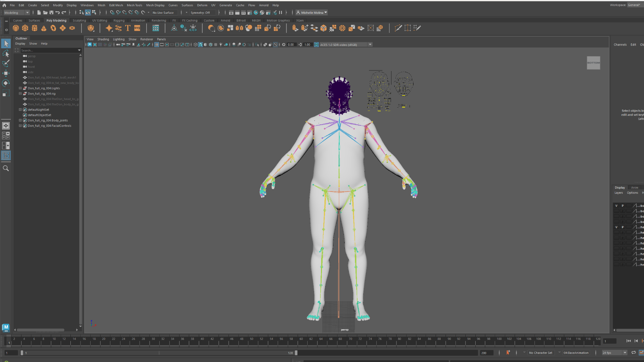Click the Layers menu in layer editor
The width and height of the screenshot is (644, 362).
point(619,193)
